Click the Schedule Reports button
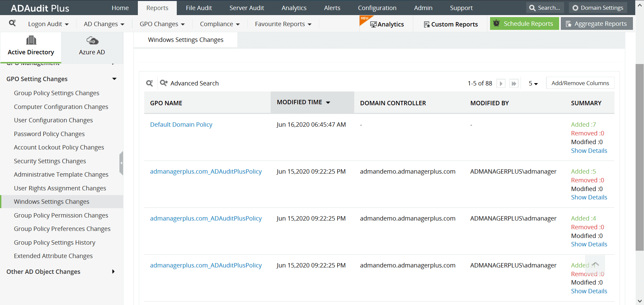 pos(525,23)
